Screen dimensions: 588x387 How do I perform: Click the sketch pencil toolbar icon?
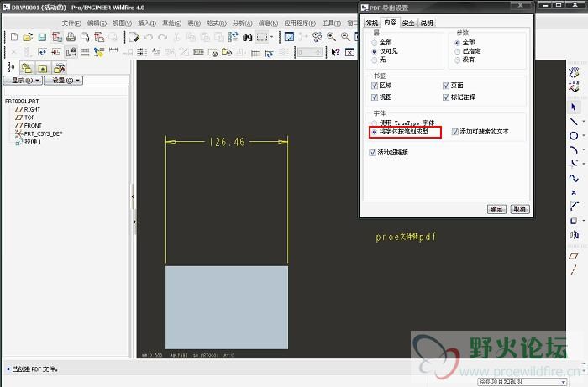[134, 37]
